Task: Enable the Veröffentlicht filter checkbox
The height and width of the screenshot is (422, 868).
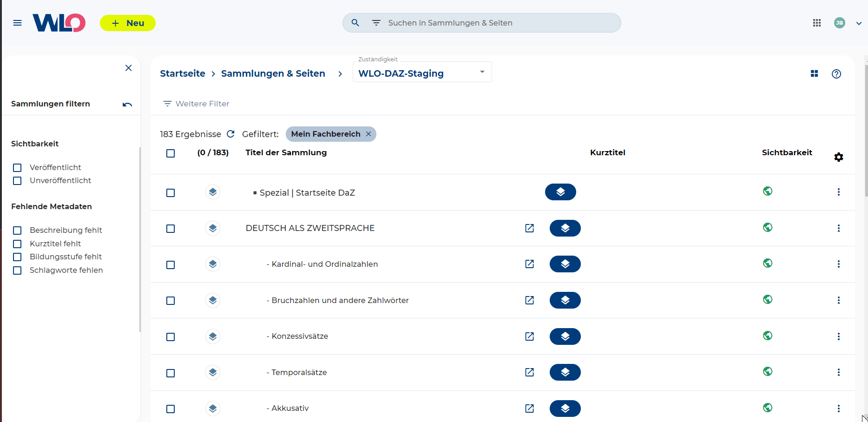Action: click(x=17, y=168)
